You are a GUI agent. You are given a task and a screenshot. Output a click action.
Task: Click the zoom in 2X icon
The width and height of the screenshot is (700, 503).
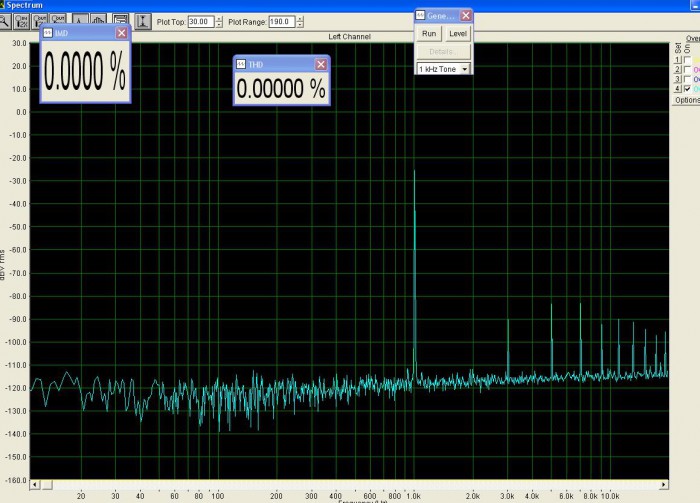(x=21, y=21)
